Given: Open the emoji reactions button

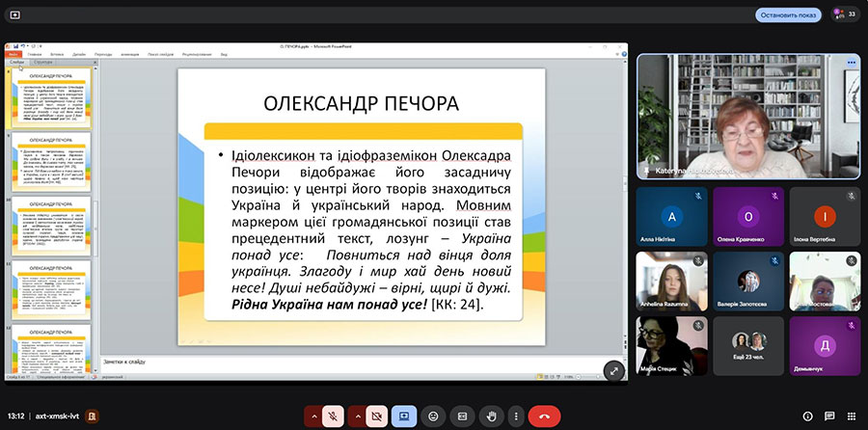Looking at the screenshot, I should click(433, 417).
